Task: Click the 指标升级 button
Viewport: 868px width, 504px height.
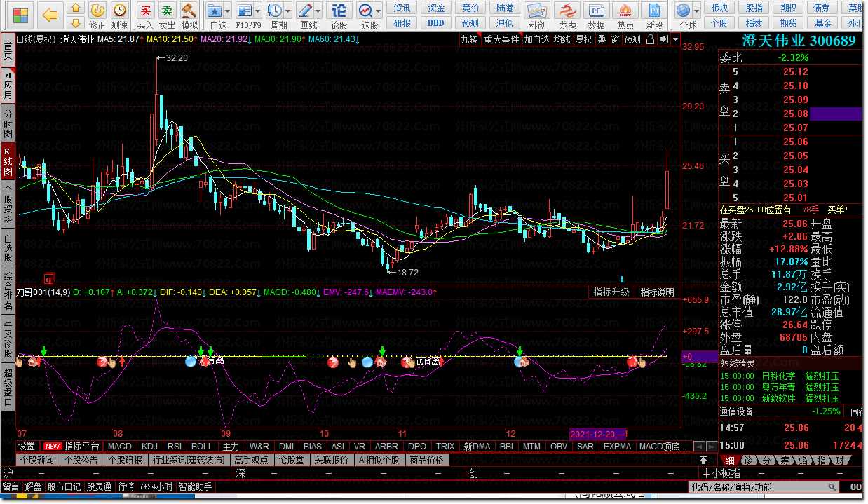Action: tap(611, 292)
